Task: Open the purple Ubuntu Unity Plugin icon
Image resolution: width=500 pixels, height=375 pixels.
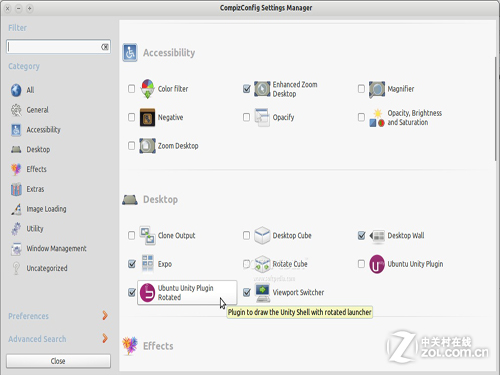Action: 377,264
